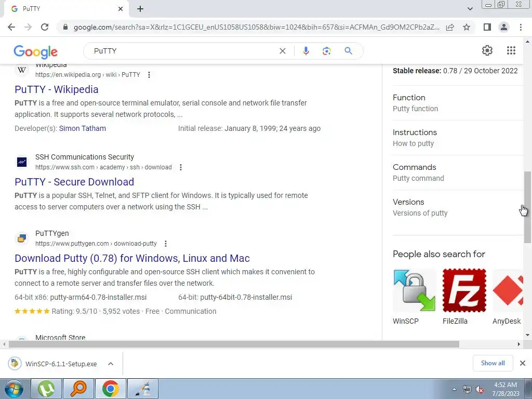Open the taskbar clock and date
This screenshot has width=532, height=399.
tap(506, 389)
